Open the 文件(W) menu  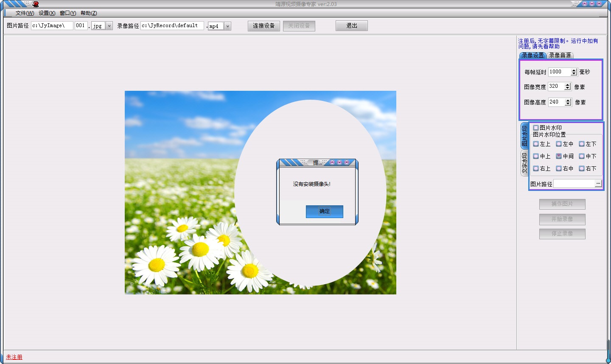point(25,13)
